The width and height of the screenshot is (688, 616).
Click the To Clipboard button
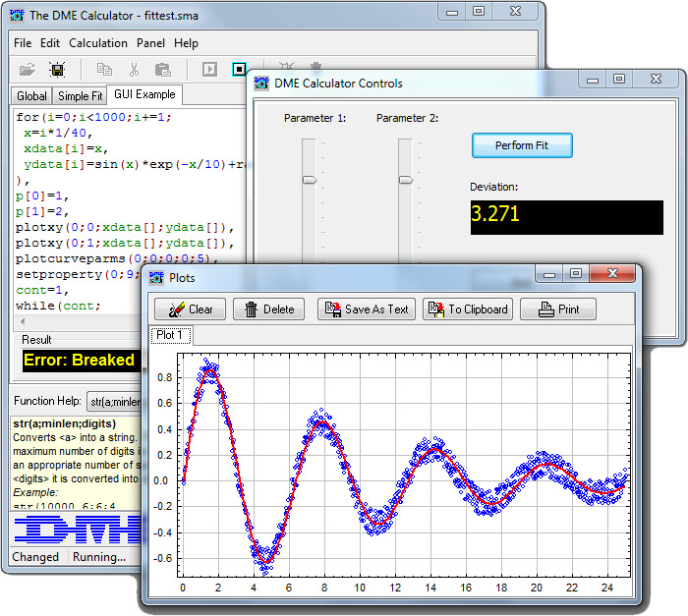coord(468,309)
